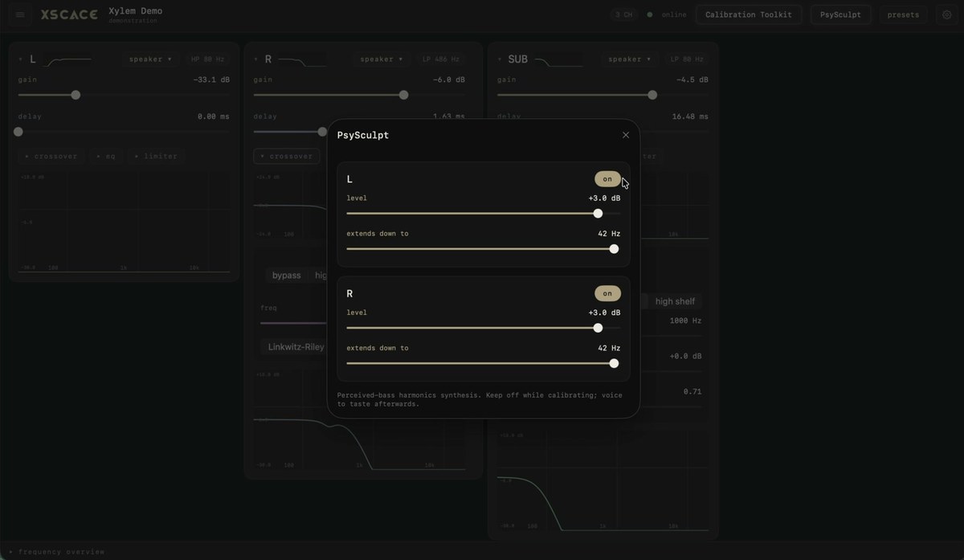Click PsySculpt R extends down to slider handle
964x560 pixels.
tap(614, 363)
